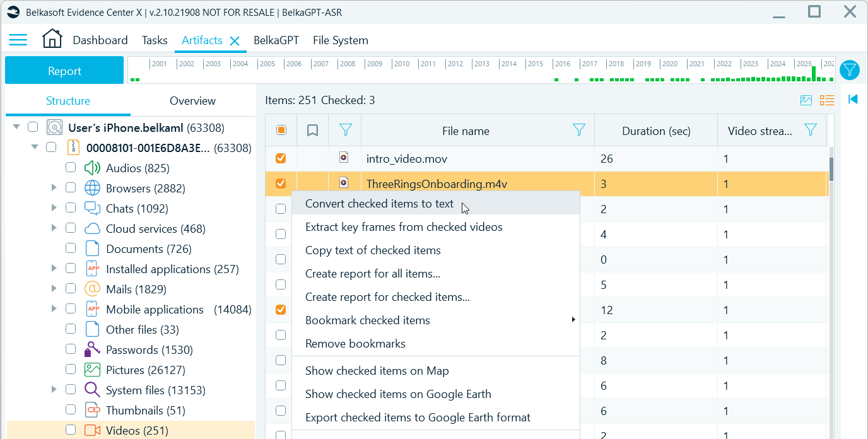Collapse the User's iPhone.belkaml node
Viewport: 868px width, 439px height.
click(x=16, y=127)
